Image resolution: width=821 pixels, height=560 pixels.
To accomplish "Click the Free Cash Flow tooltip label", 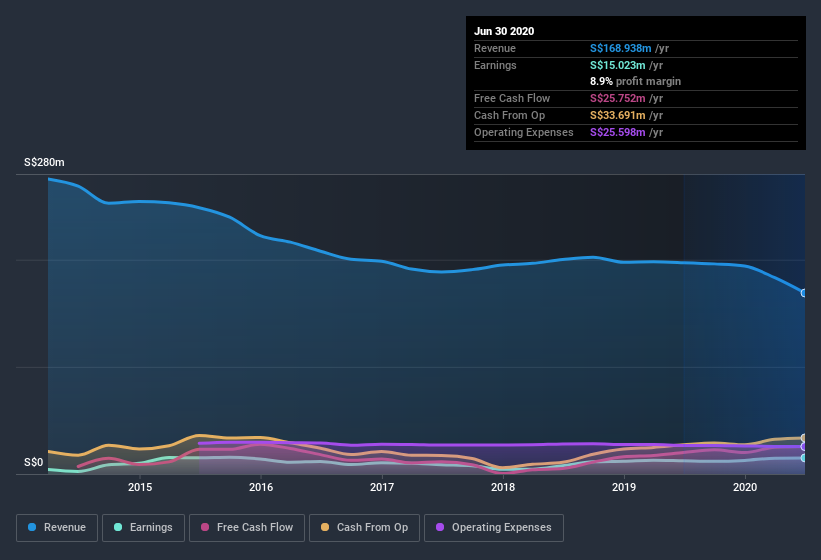I will point(512,98).
